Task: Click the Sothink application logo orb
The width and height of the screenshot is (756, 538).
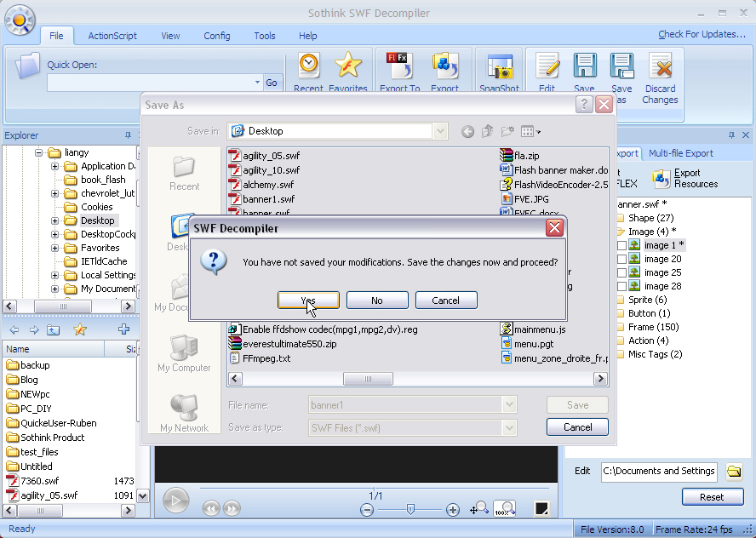Action: (20, 20)
